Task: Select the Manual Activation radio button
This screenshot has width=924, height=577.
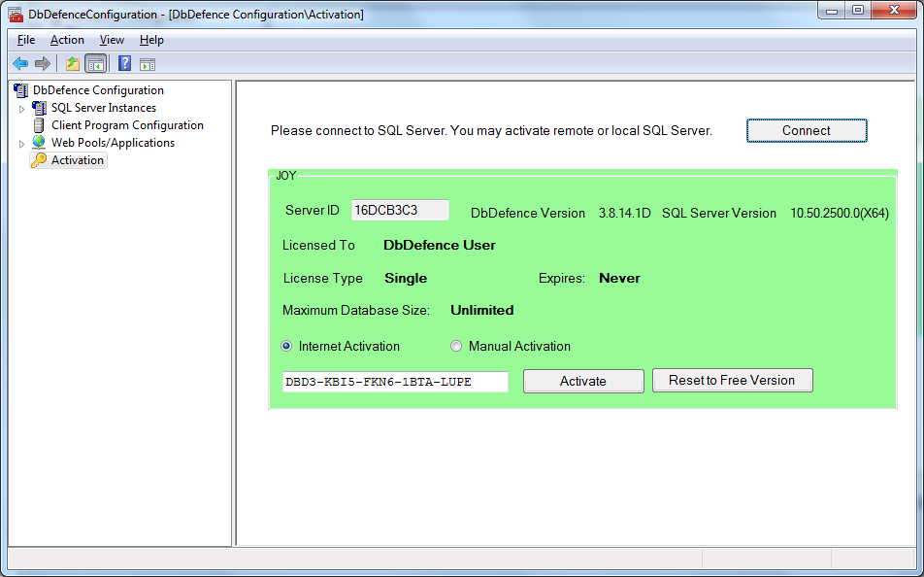Action: (456, 346)
